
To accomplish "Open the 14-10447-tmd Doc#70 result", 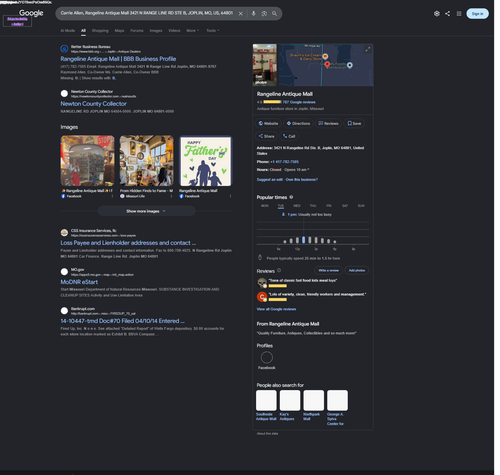I will [x=122, y=321].
